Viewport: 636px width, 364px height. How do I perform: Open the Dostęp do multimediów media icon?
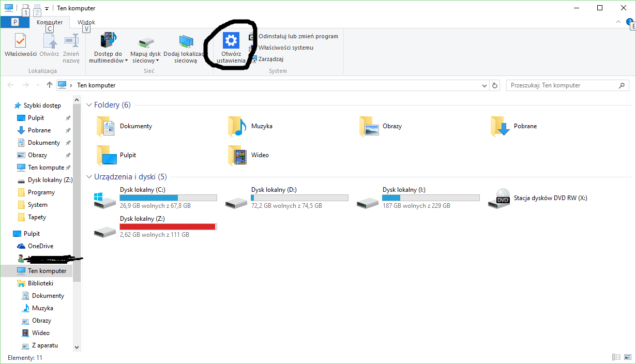[108, 40]
